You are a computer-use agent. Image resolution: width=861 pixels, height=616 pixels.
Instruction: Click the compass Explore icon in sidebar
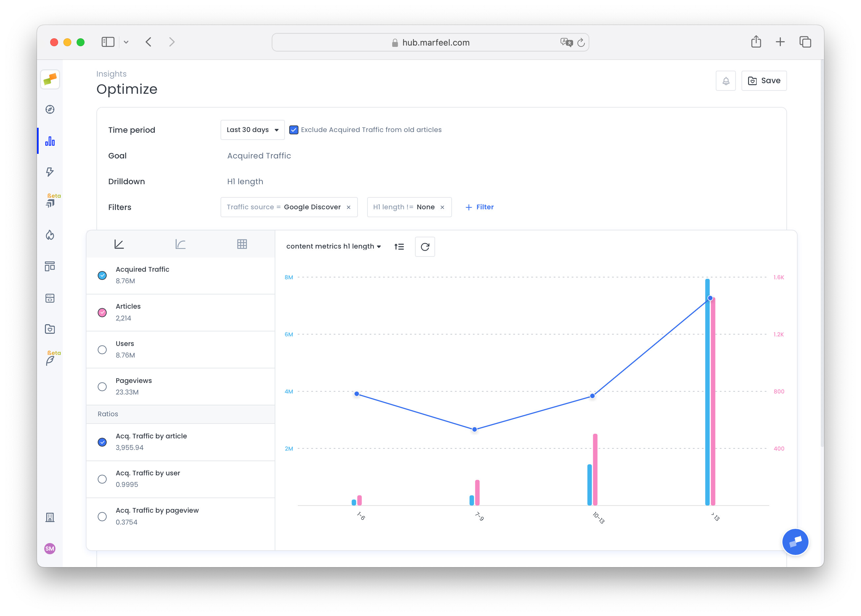click(50, 110)
